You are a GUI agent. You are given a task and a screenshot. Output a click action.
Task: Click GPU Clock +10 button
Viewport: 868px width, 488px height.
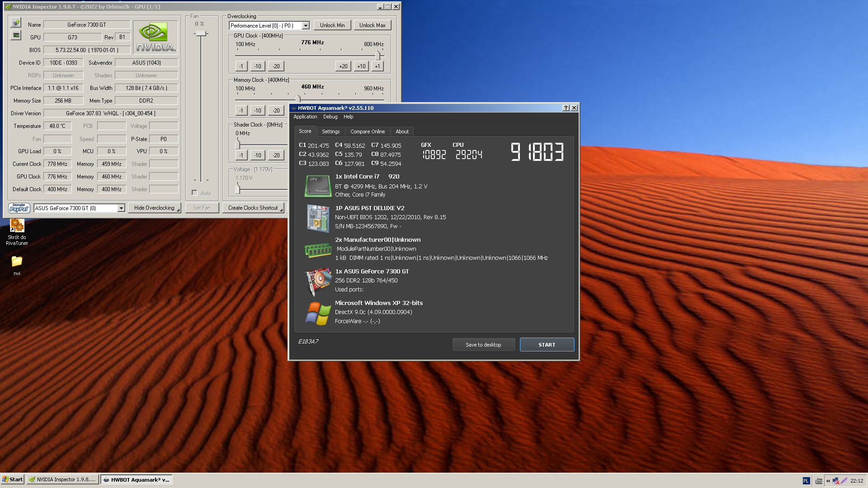(361, 66)
